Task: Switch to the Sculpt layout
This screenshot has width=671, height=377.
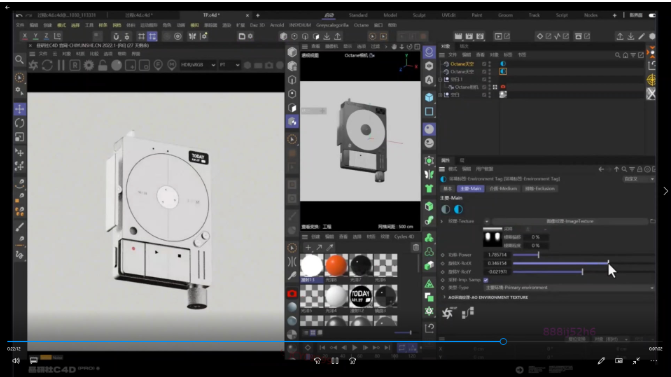Action: (x=419, y=15)
